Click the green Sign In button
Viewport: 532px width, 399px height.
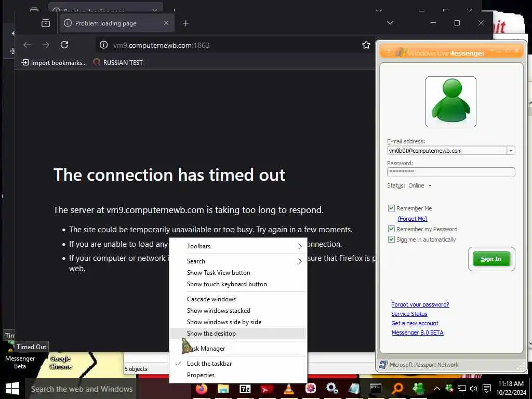491,259
